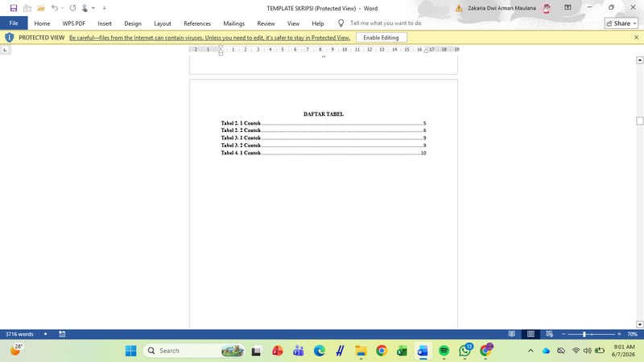This screenshot has height=362, width=644.
Task: Click the Protected View warning message link
Action: [x=209, y=37]
